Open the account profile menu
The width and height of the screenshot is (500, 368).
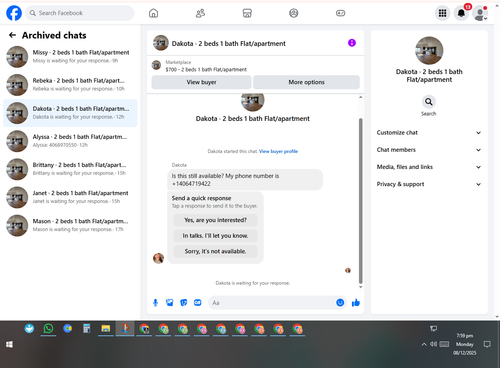click(480, 13)
